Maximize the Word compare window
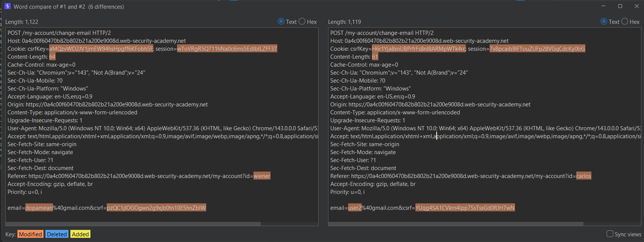Image resolution: width=644 pixels, height=242 pixels. point(620,6)
